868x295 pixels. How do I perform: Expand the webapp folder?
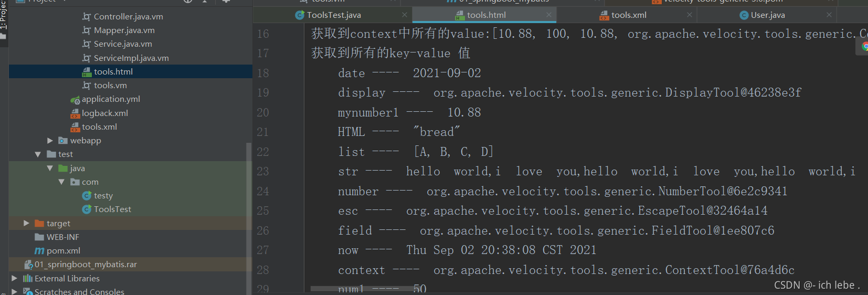coord(50,141)
